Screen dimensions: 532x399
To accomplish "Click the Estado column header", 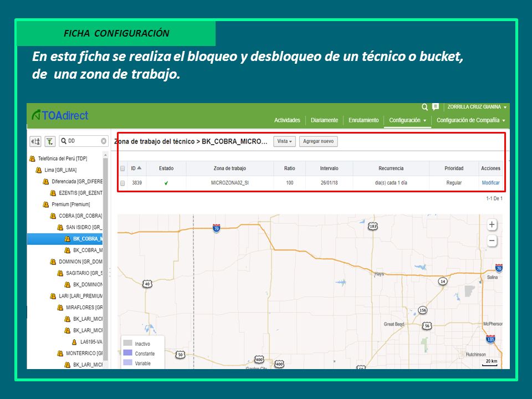I will pos(166,168).
